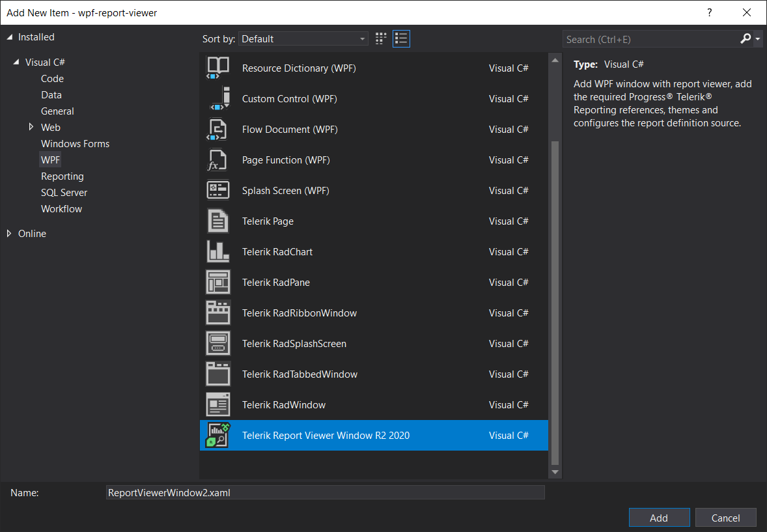Open the search options dropdown arrow

point(758,38)
